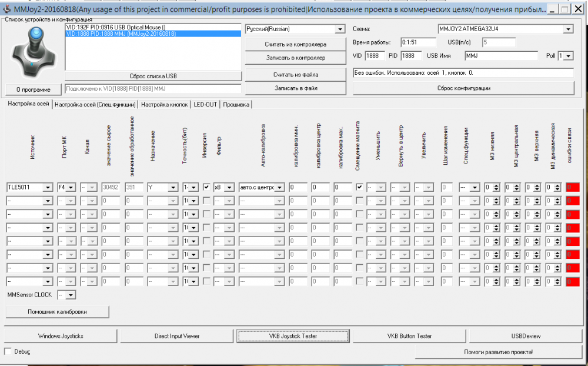Screen dimensions: 588x366
Task: Switch to the Настройка кнопок tab
Action: click(165, 105)
